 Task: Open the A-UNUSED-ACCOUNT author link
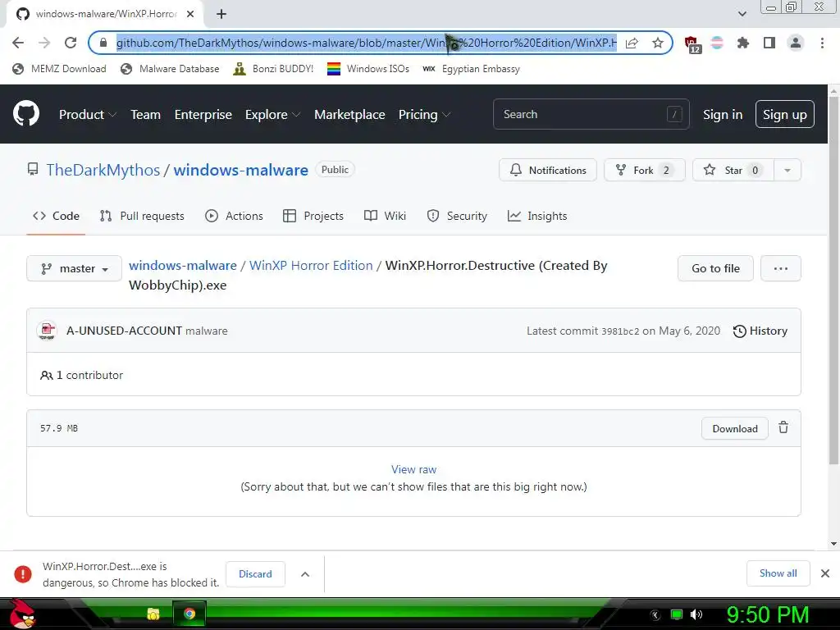pyautogui.click(x=125, y=331)
